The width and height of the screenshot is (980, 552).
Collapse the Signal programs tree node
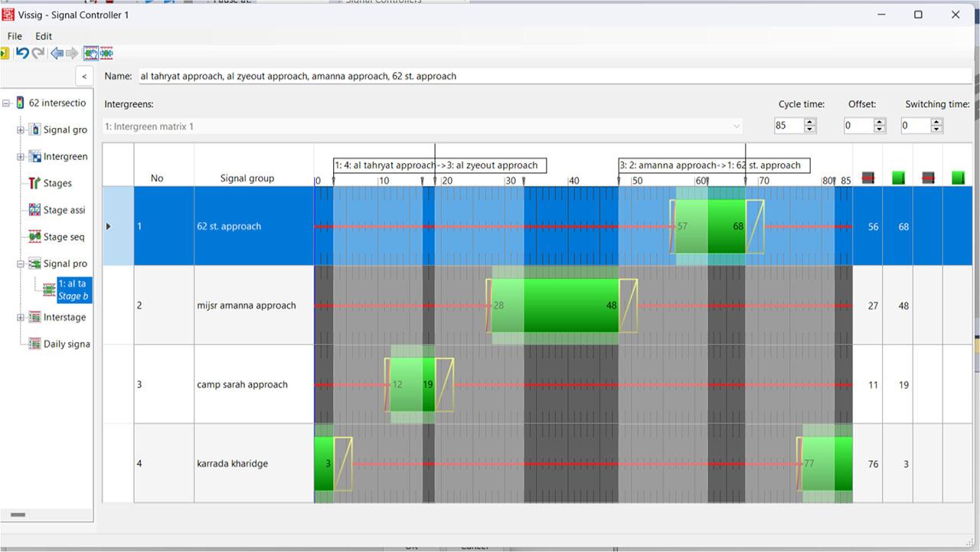[x=21, y=263]
